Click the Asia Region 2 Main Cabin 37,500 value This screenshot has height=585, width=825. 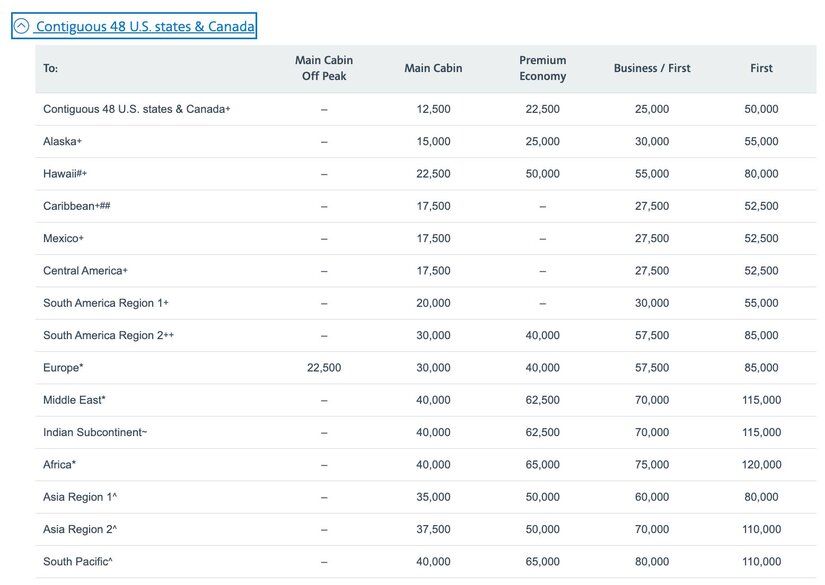tap(433, 529)
